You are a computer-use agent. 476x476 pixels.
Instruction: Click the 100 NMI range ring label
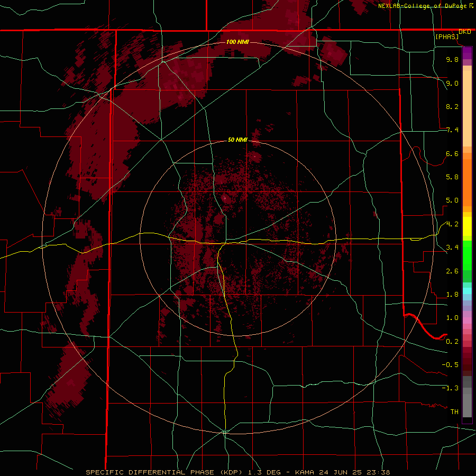[x=237, y=42]
